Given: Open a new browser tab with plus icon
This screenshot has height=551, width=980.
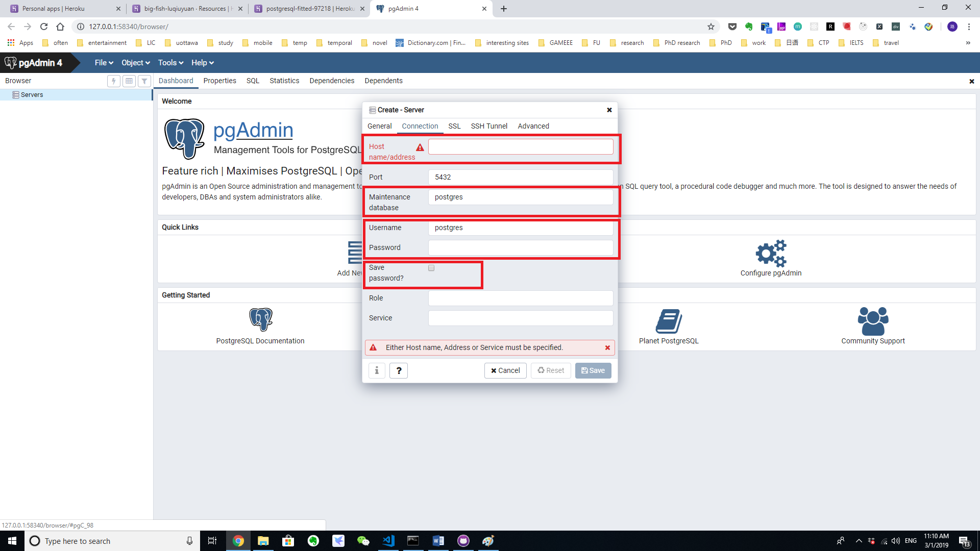Looking at the screenshot, I should (x=504, y=9).
